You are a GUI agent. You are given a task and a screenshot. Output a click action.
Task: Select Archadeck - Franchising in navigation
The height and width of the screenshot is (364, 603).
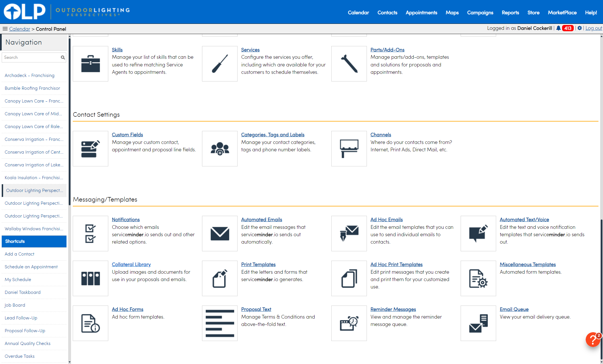34,75
